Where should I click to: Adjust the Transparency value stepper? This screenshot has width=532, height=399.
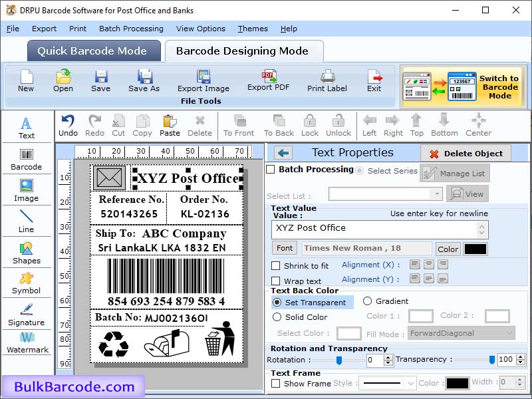[x=521, y=360]
